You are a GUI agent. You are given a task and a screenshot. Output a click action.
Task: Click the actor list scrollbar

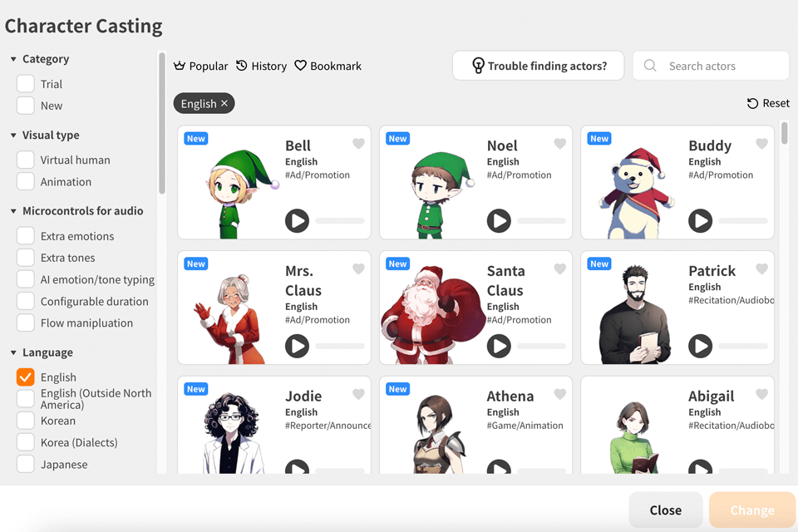point(784,132)
